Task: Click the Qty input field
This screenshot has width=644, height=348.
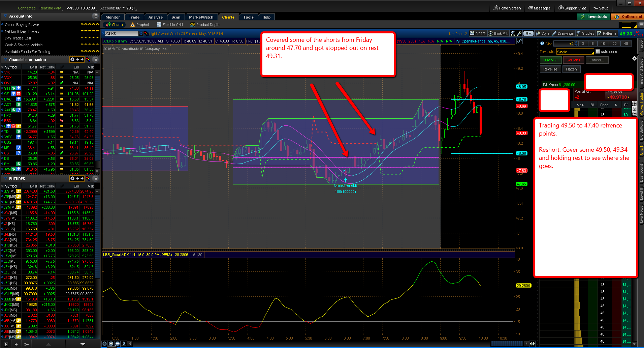Action: tap(563, 43)
